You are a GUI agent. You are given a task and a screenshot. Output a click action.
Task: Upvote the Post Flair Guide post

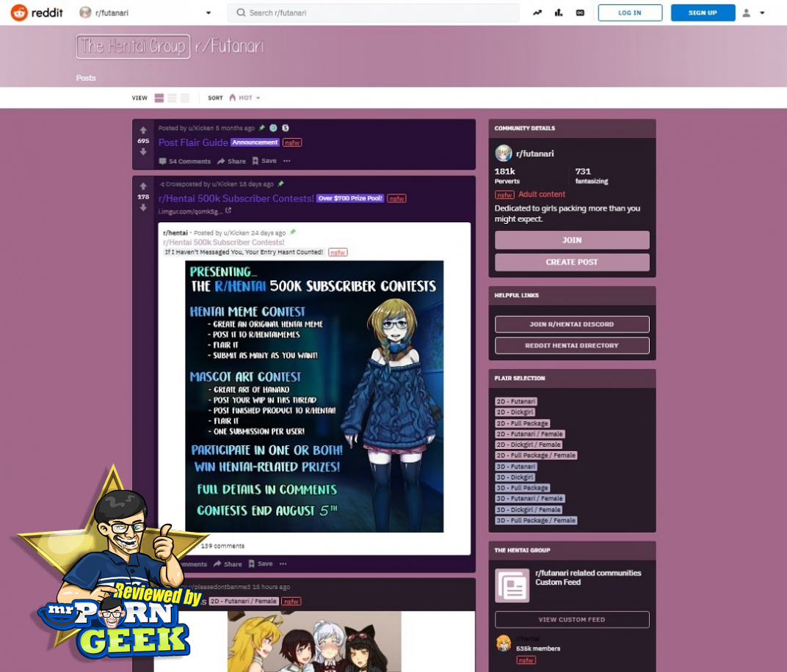pyautogui.click(x=143, y=130)
